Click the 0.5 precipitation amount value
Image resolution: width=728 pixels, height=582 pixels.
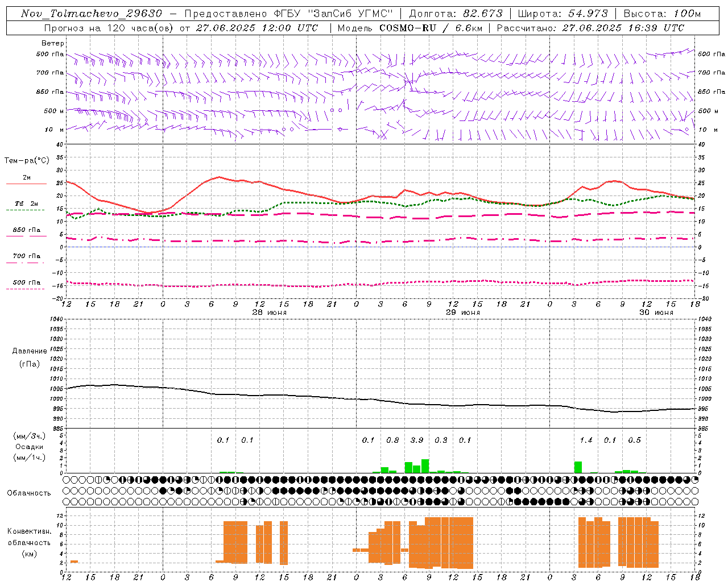pos(634,440)
